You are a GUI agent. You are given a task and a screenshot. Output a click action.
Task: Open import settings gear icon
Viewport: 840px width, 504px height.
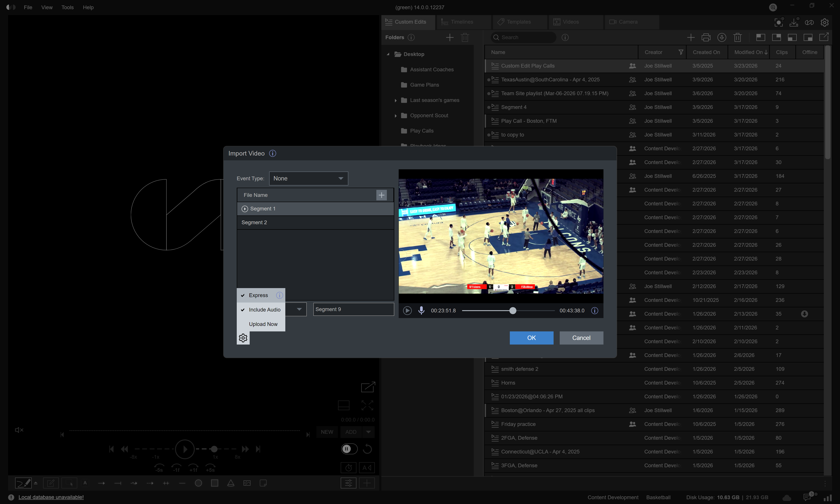point(243,338)
